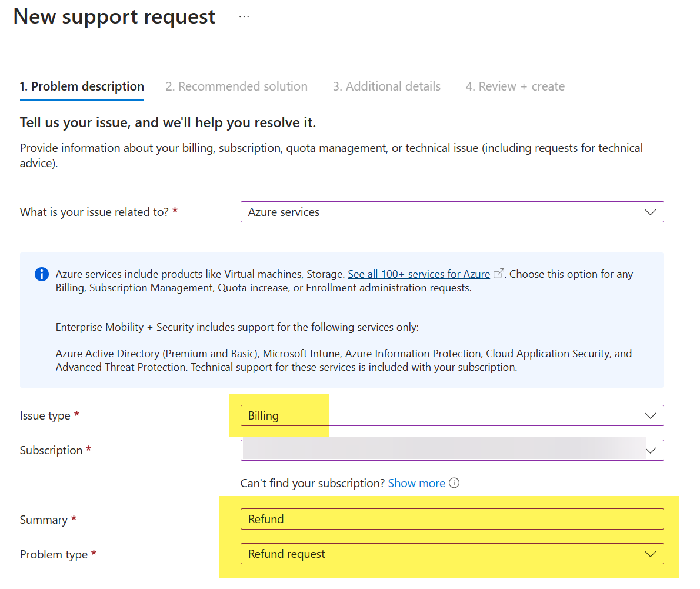
Task: Switch to Additional details tab
Action: click(x=386, y=86)
